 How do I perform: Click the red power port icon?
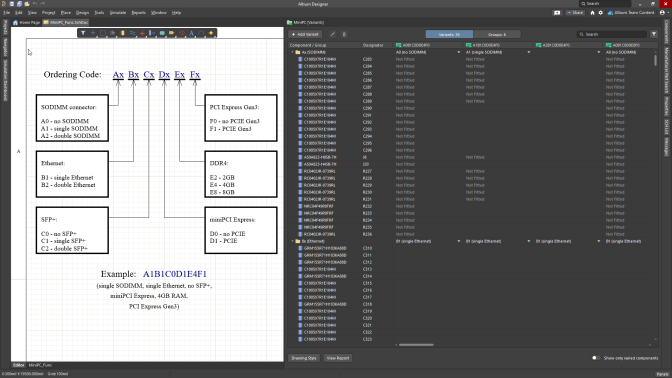[142, 33]
